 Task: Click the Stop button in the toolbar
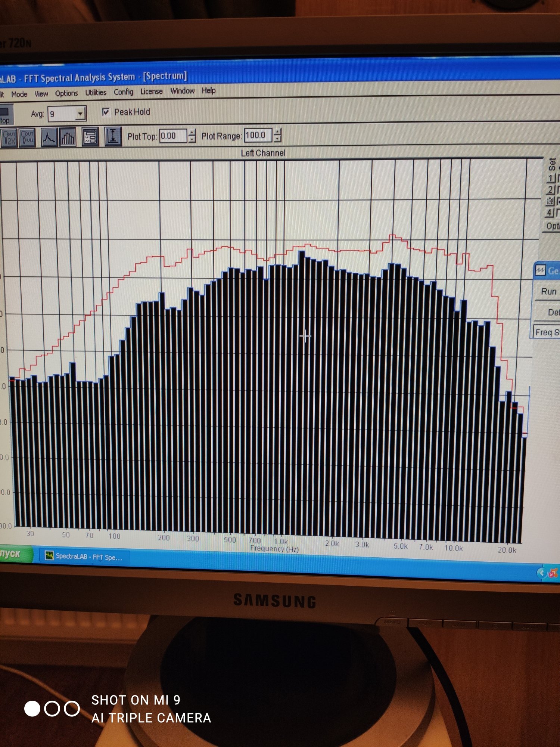[x=6, y=115]
